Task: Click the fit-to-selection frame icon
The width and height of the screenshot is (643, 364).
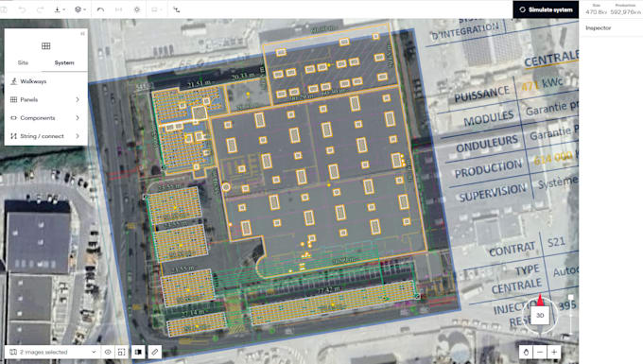Action: click(x=121, y=352)
